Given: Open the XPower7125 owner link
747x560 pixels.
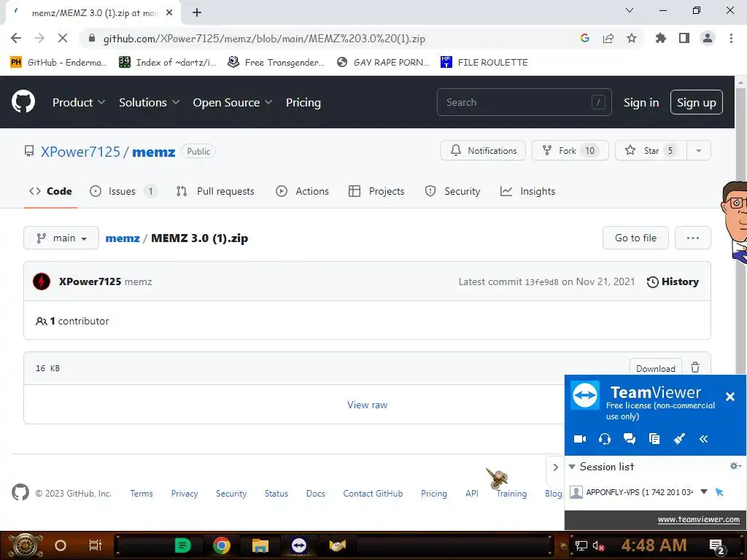Looking at the screenshot, I should pos(80,152).
